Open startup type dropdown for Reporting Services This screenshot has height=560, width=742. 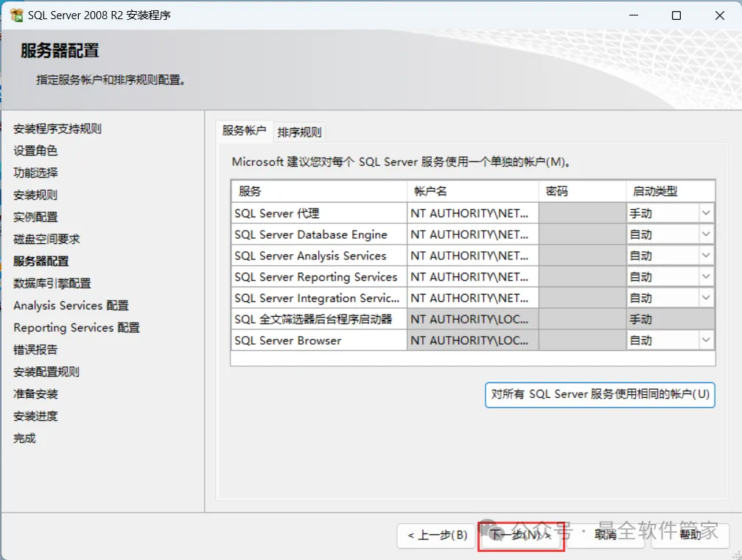click(x=706, y=276)
